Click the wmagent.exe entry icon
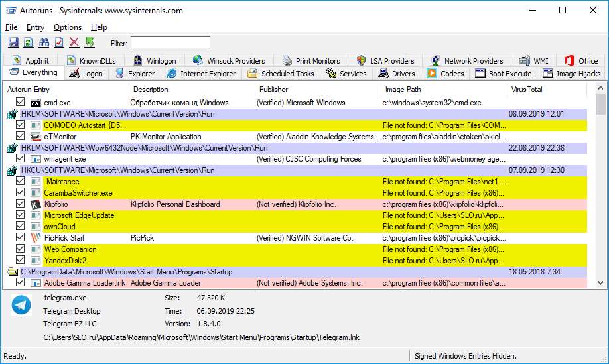The height and width of the screenshot is (364, 609). (36, 159)
